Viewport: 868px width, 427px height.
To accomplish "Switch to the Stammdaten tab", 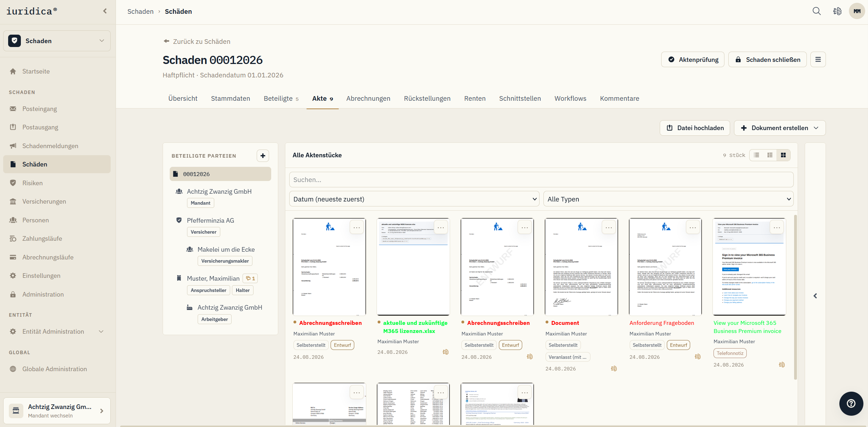I will (231, 99).
